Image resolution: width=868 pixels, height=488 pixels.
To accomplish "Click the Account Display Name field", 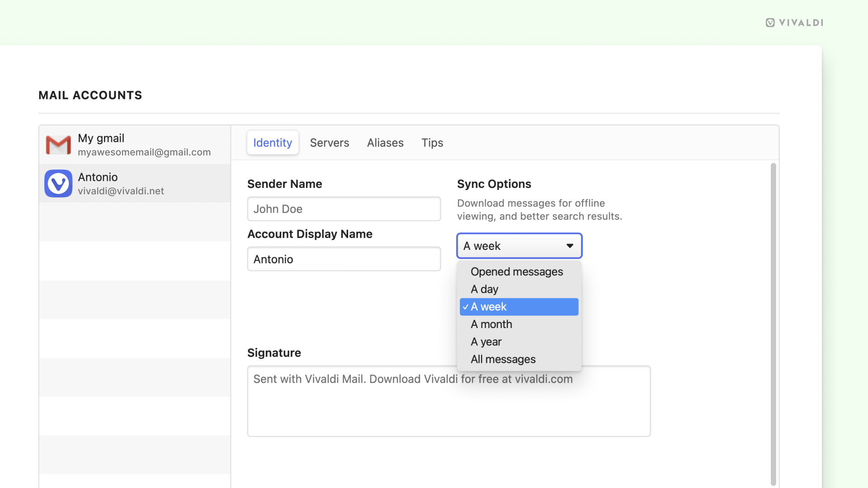I will [x=345, y=258].
